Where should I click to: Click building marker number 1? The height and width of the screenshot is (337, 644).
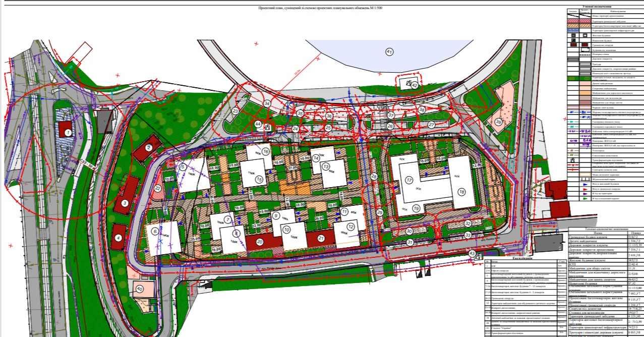pyautogui.click(x=68, y=133)
